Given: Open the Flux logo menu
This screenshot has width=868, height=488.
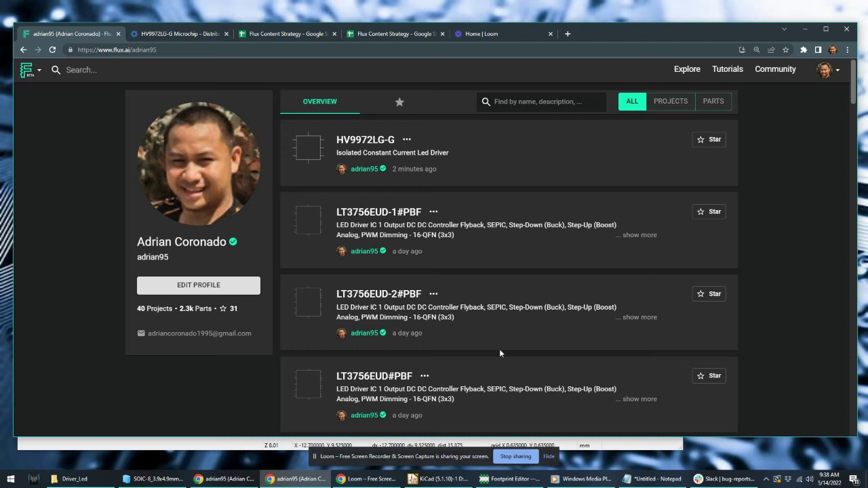Looking at the screenshot, I should tap(30, 70).
